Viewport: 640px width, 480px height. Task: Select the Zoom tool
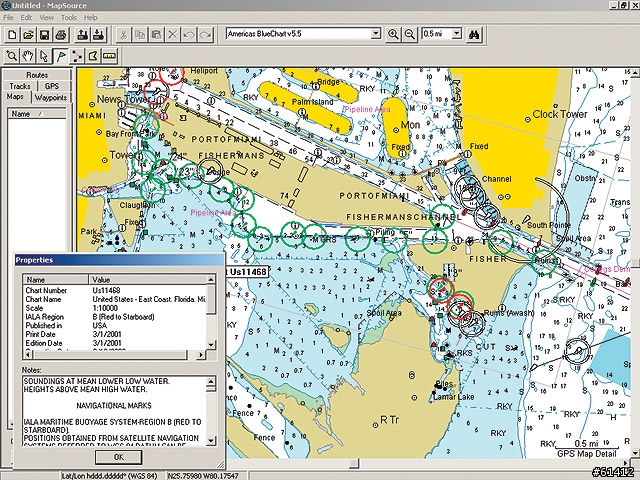pos(12,56)
